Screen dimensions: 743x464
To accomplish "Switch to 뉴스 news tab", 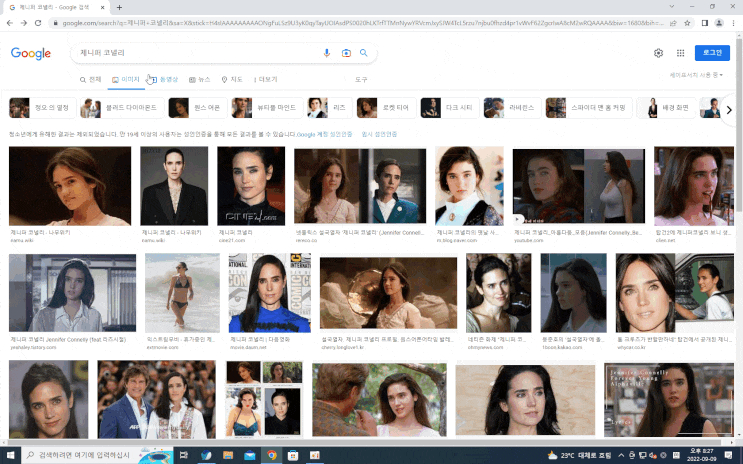I will [x=199, y=80].
